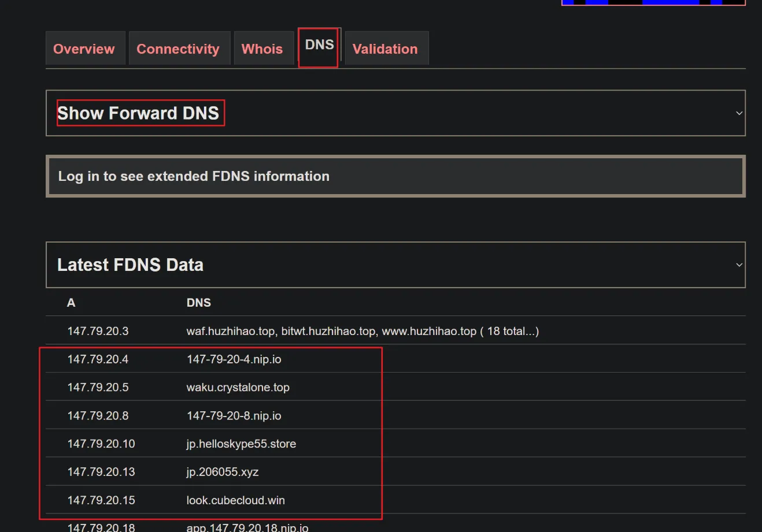
Task: Click the DNS column header
Action: (198, 303)
